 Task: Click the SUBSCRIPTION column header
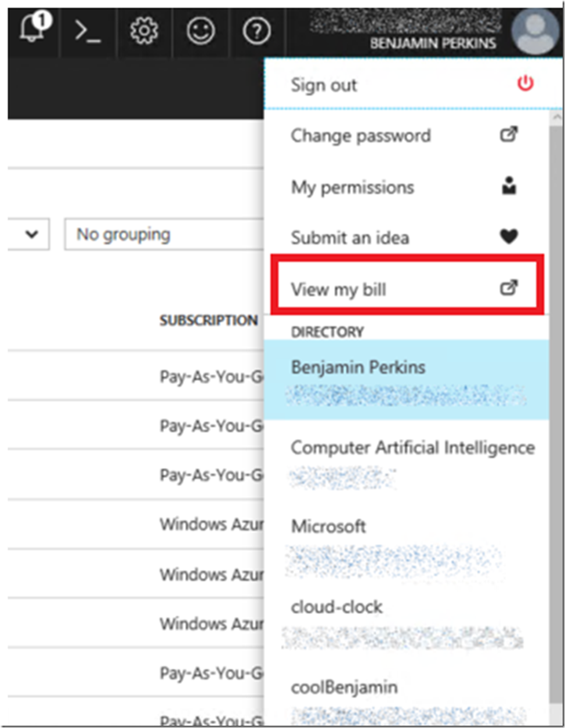(x=208, y=321)
